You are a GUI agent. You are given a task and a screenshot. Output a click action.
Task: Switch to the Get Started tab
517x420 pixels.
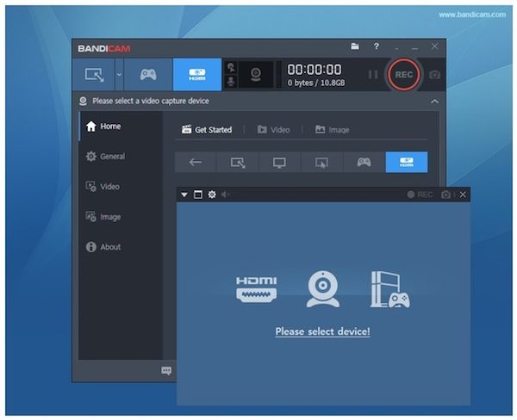coord(207,130)
